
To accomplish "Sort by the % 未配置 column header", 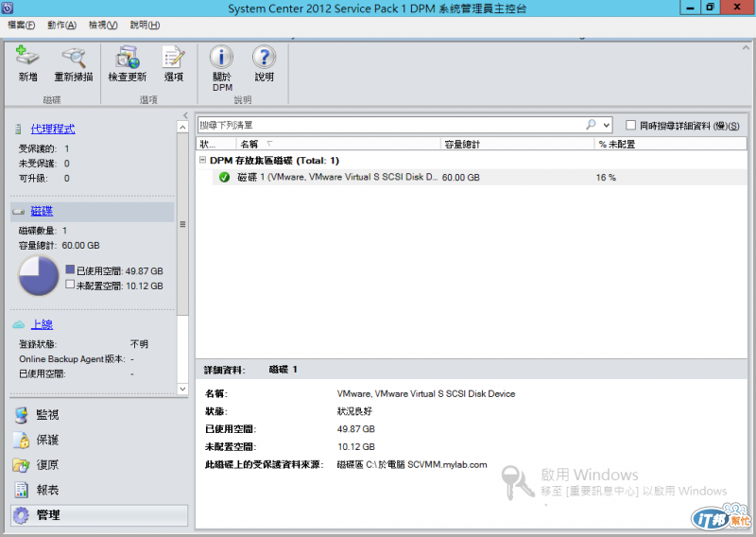I will pos(671,144).
